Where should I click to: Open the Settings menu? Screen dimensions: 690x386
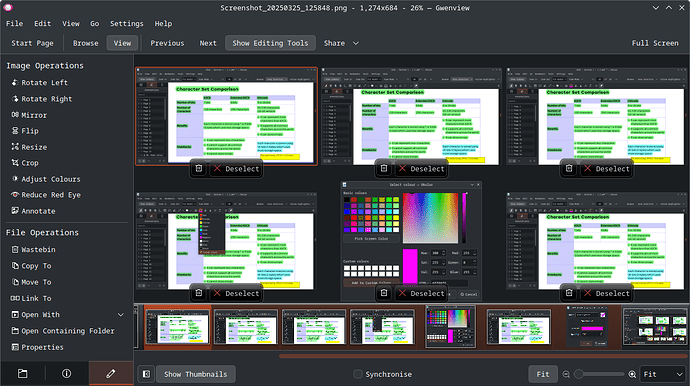(x=127, y=24)
